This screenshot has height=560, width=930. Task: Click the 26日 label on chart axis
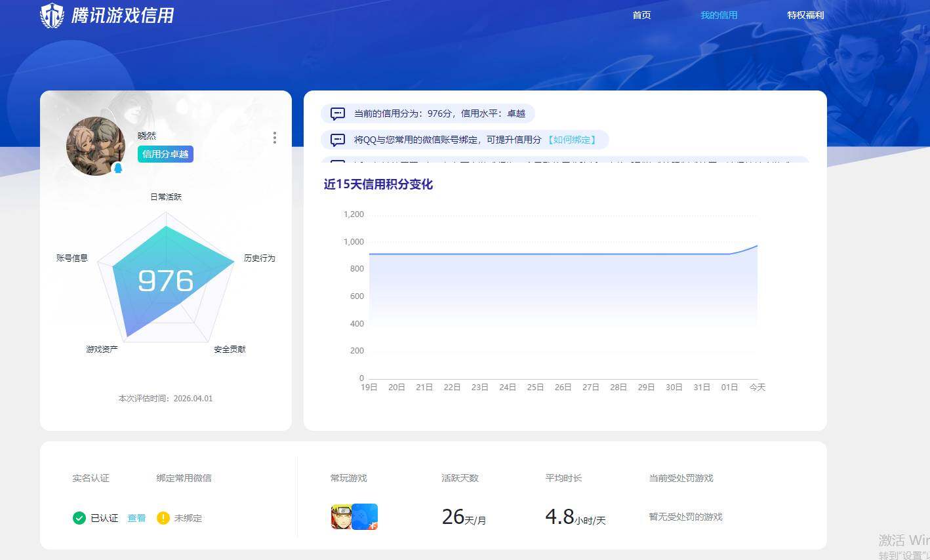click(x=563, y=388)
